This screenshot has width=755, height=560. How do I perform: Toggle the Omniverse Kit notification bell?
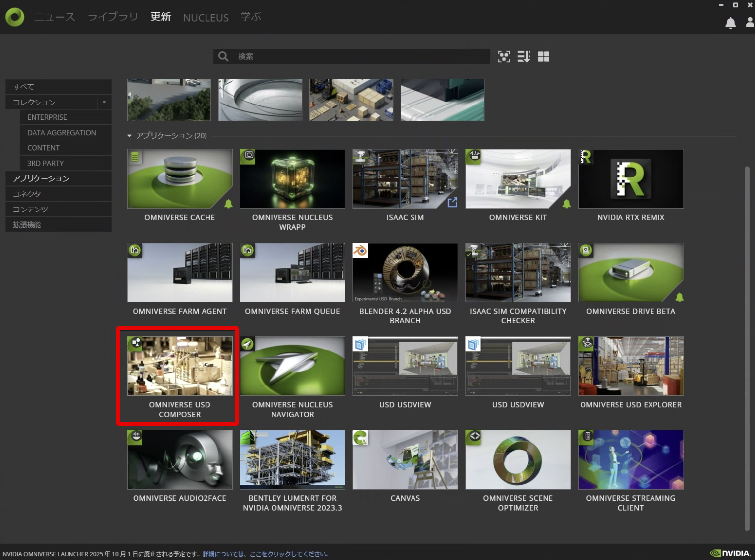[566, 203]
